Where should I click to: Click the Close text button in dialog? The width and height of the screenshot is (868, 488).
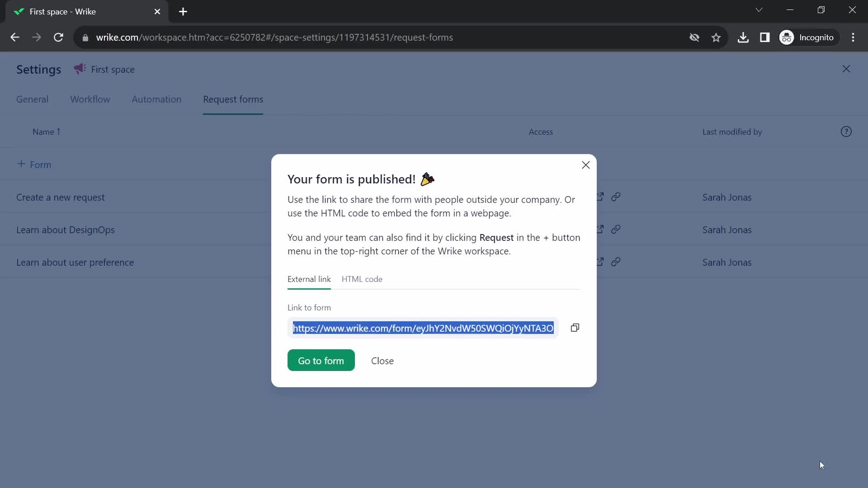pyautogui.click(x=382, y=361)
